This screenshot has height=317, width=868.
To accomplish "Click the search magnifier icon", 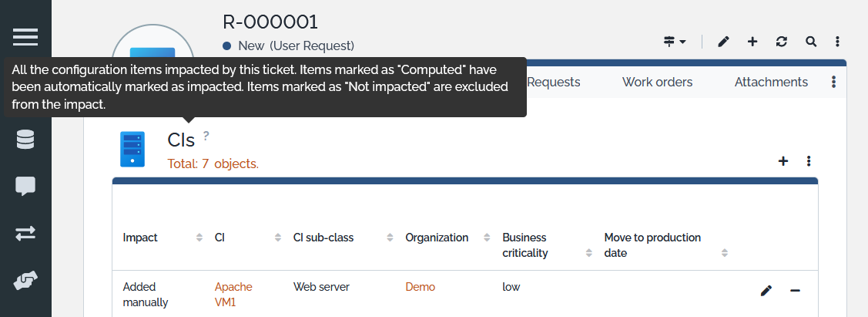I will pos(811,42).
